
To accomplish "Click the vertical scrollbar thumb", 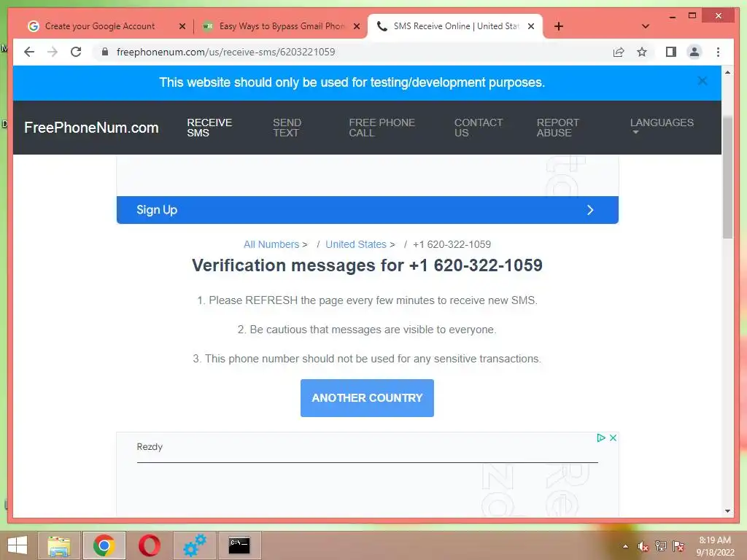I will pos(727,176).
